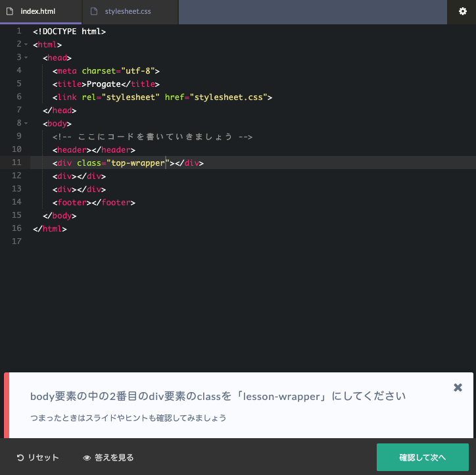Click the リセット button label
The height and width of the screenshot is (475, 476).
43,457
